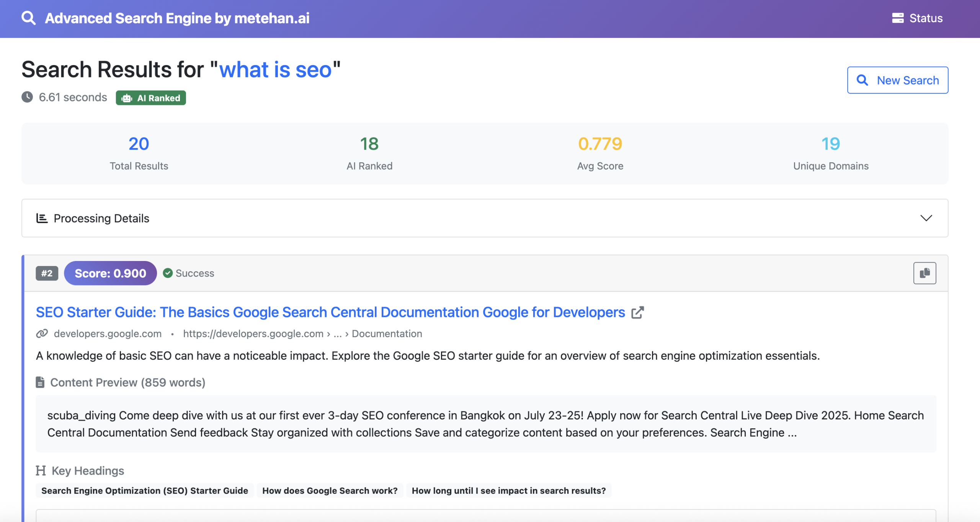
Task: Copy result content using the copy icon
Action: [924, 273]
